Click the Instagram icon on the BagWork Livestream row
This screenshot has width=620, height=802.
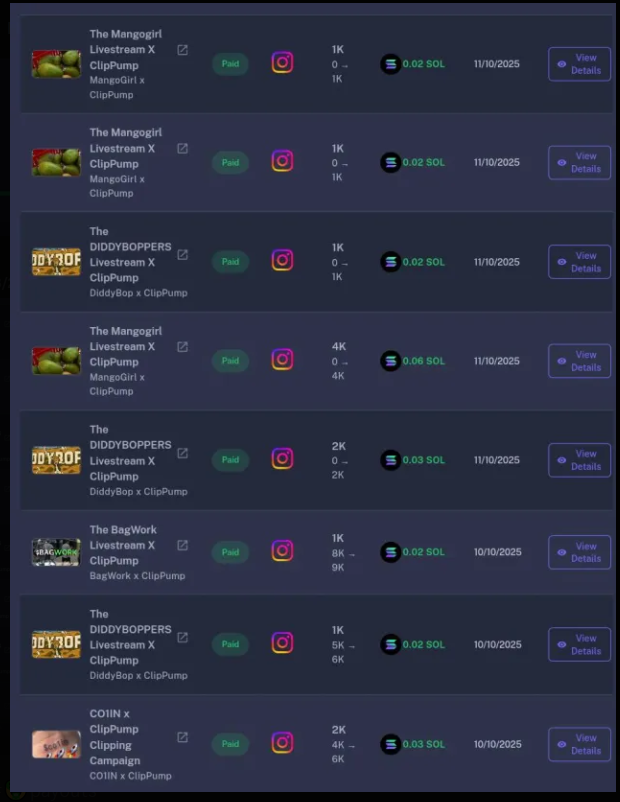[283, 551]
